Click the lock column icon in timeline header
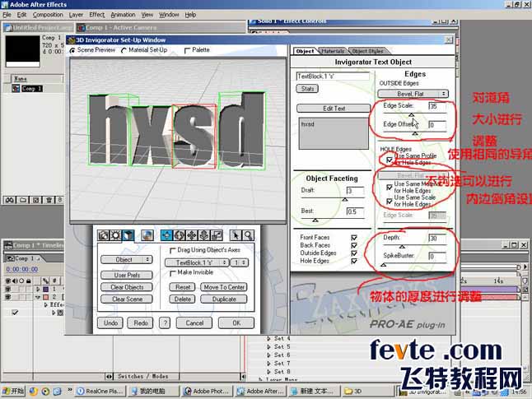 29,281
